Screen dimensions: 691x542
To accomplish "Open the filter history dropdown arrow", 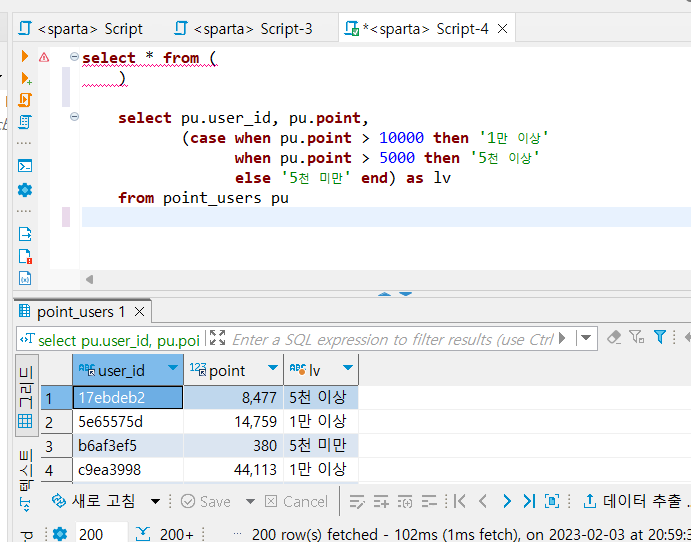I will pyautogui.click(x=586, y=338).
